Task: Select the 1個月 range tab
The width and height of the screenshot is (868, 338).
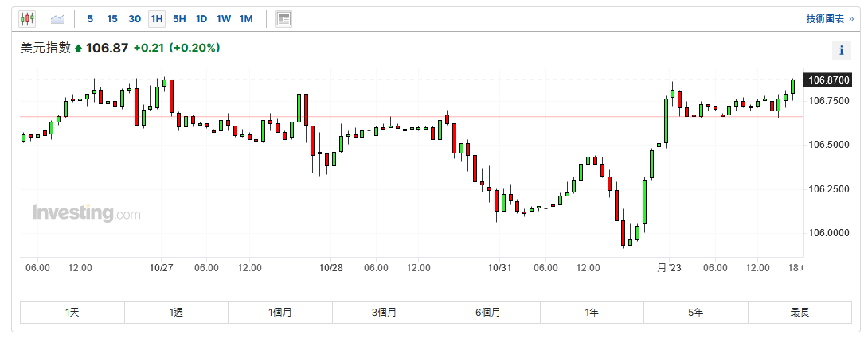Action: click(x=280, y=313)
